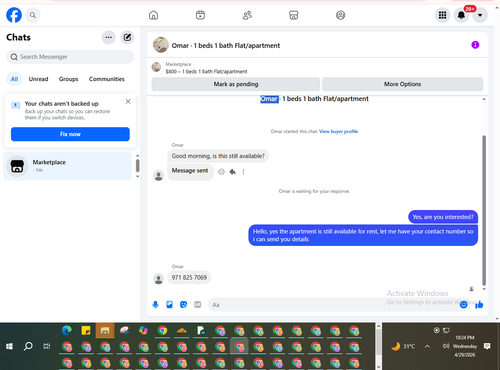The image size is (500, 370).
Task: Go to the Home feed icon
Action: (x=153, y=15)
